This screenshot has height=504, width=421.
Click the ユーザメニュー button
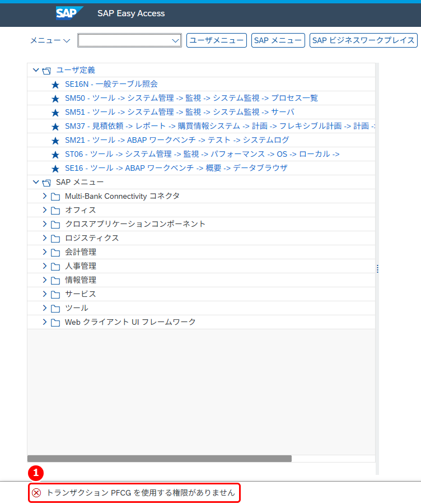(x=217, y=40)
